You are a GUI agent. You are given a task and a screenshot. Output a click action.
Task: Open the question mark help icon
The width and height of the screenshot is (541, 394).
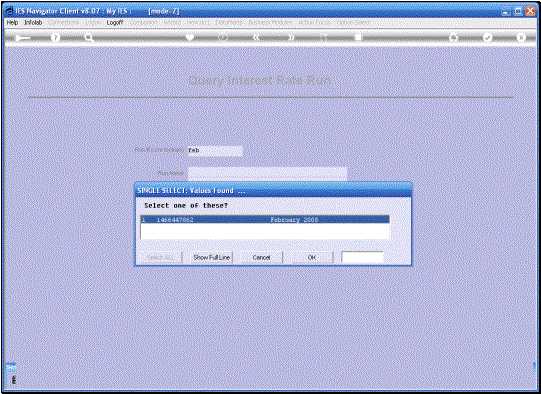55,38
